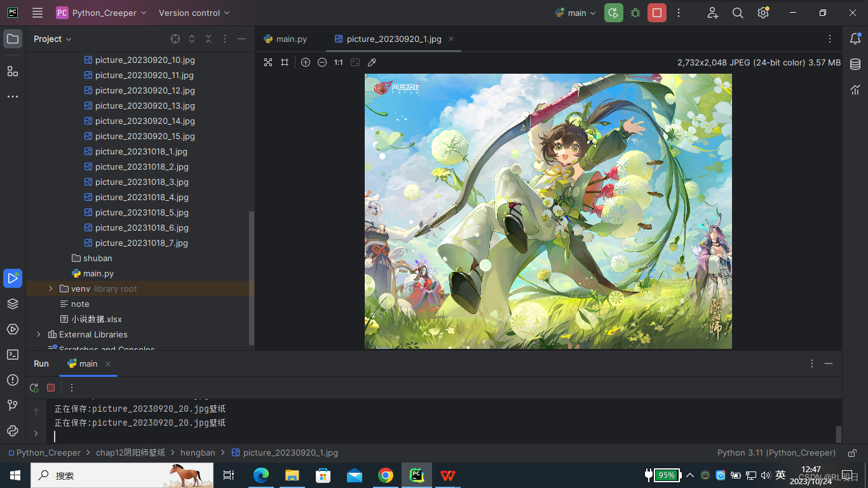Zoom out of the image preview
This screenshot has width=868, height=488.
coord(322,62)
